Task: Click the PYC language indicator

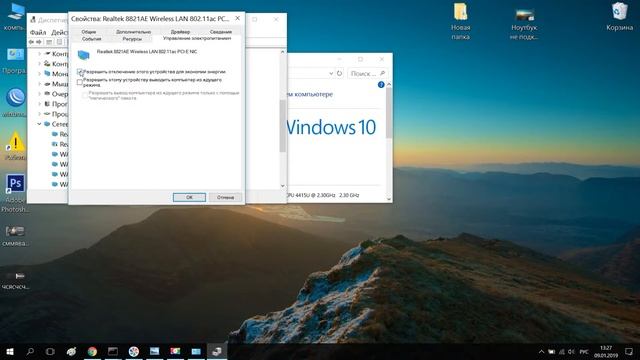Action: [584, 351]
